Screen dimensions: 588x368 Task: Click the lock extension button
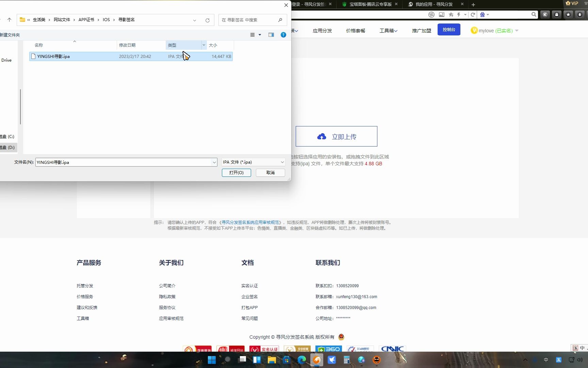pyautogui.click(x=557, y=15)
